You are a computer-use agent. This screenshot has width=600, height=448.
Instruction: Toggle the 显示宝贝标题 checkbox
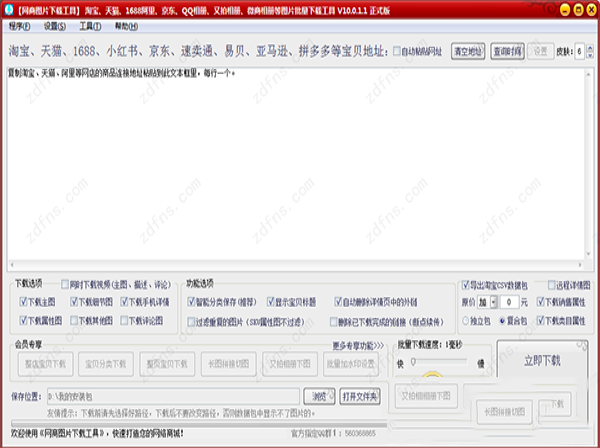(x=271, y=302)
